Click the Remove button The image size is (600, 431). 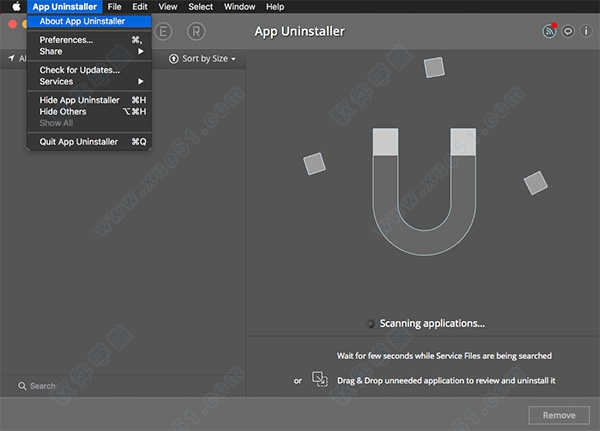(x=559, y=415)
